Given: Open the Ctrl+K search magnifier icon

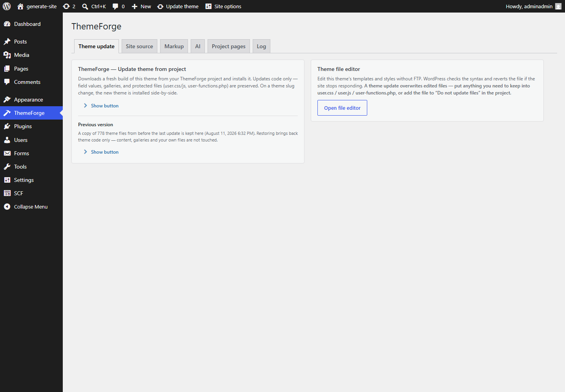Looking at the screenshot, I should [x=85, y=6].
